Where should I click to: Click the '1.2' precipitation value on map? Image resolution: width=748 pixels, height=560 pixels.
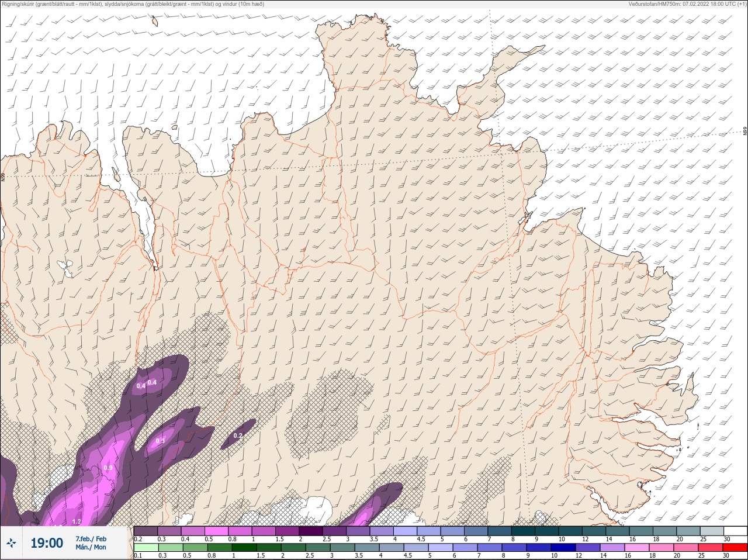pos(77,521)
